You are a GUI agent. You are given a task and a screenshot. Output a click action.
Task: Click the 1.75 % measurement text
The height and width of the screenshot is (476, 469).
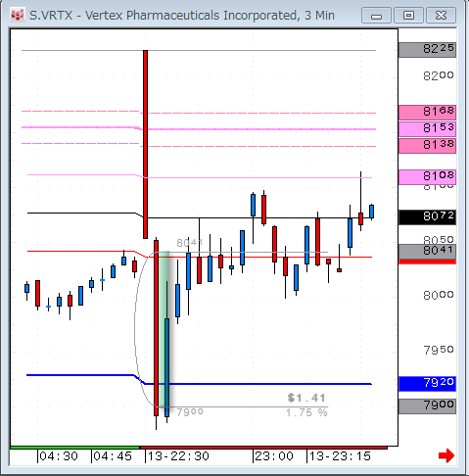pos(306,413)
